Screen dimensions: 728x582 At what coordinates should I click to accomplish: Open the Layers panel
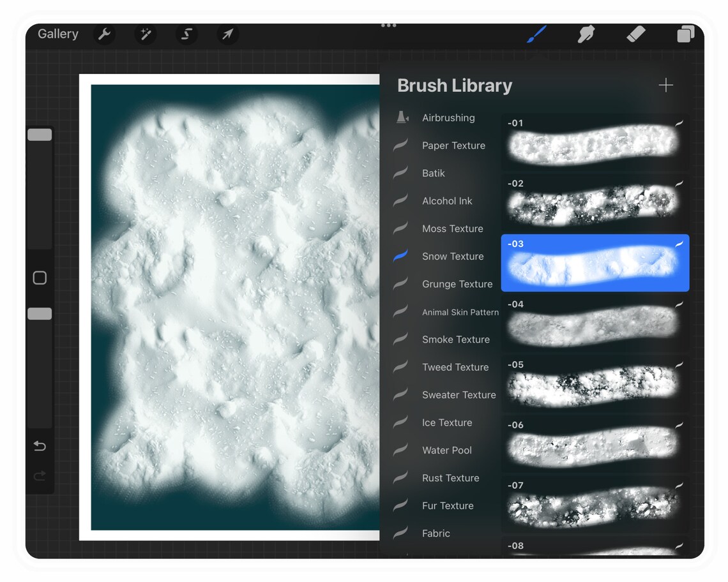click(685, 34)
